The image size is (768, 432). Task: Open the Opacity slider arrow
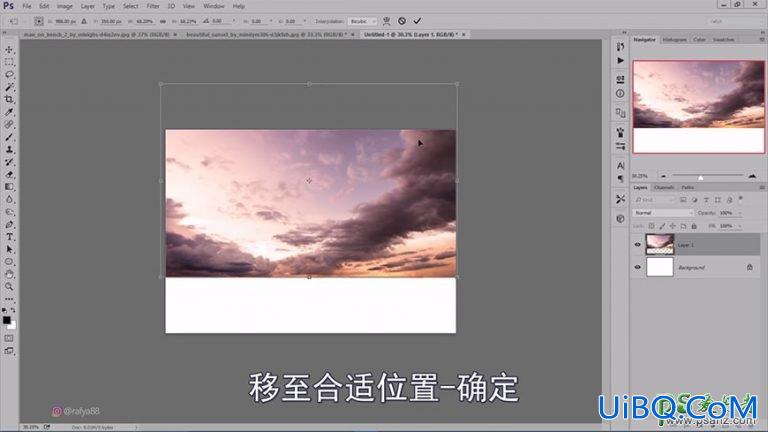(x=740, y=213)
